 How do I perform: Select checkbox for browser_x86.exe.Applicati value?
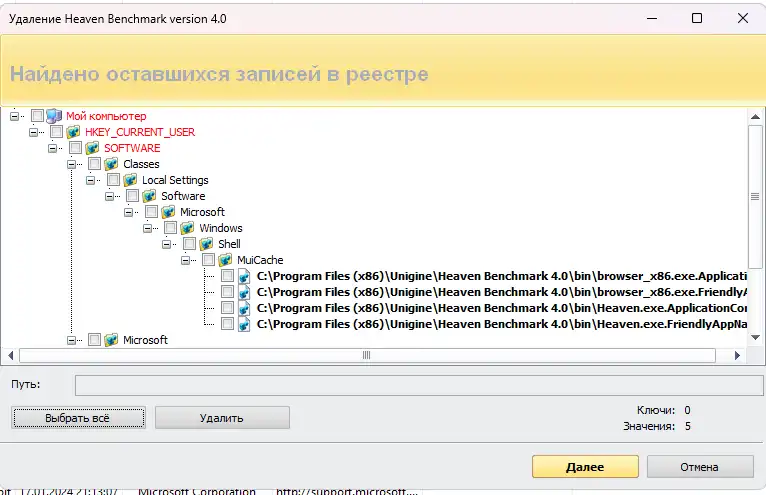[x=227, y=276]
